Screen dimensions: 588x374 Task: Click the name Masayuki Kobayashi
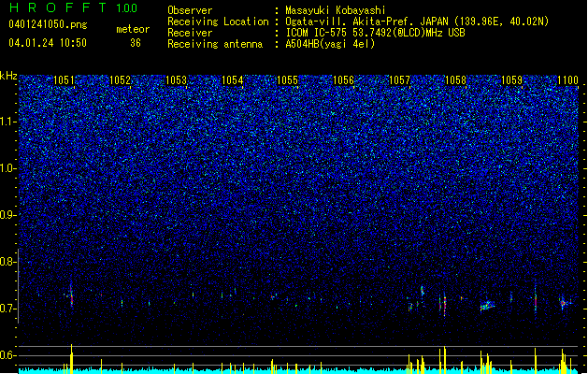[336, 10]
